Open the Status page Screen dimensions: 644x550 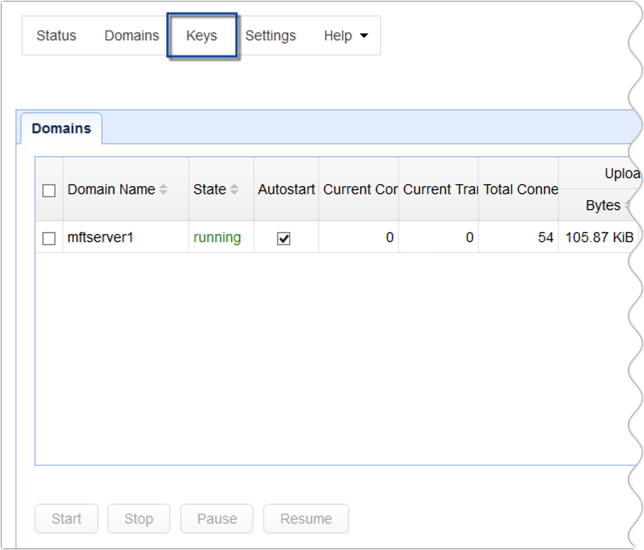coord(56,36)
